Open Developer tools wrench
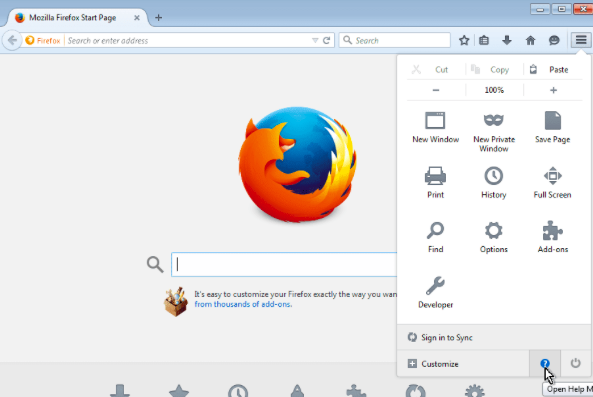The width and height of the screenshot is (593, 397). [435, 293]
